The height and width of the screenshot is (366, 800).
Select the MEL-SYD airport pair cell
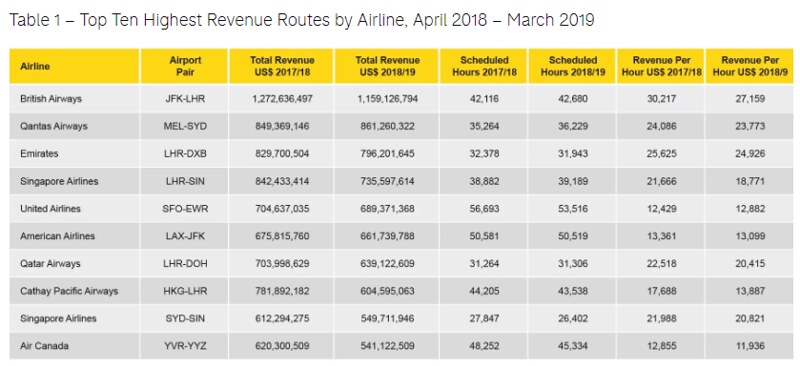tap(184, 126)
